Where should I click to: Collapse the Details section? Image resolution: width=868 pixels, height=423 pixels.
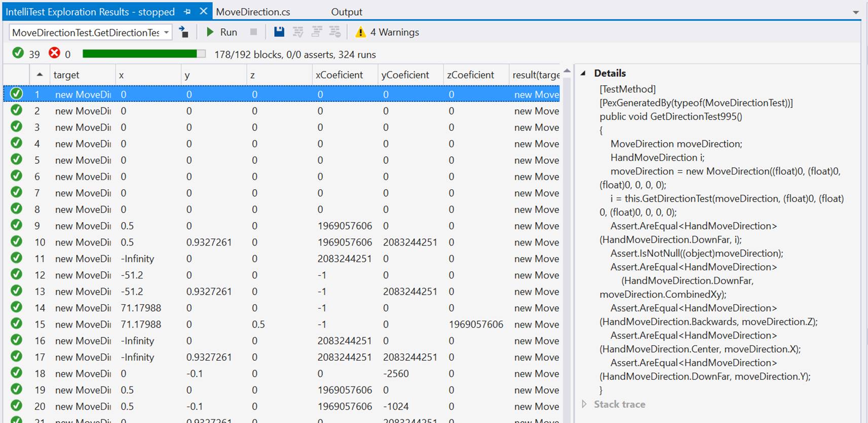click(583, 73)
